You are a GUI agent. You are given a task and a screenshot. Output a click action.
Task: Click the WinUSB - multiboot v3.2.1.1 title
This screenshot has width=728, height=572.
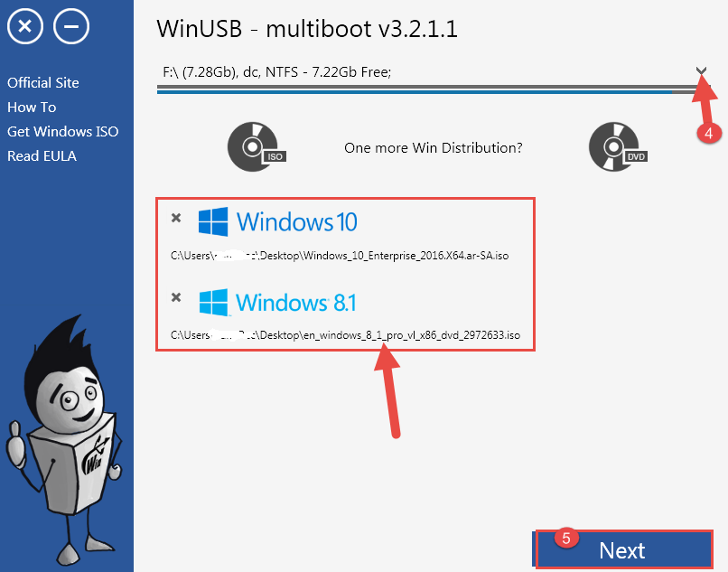[x=307, y=29]
